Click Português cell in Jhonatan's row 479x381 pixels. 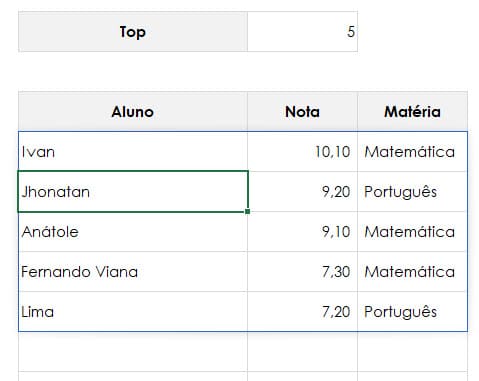pos(412,192)
